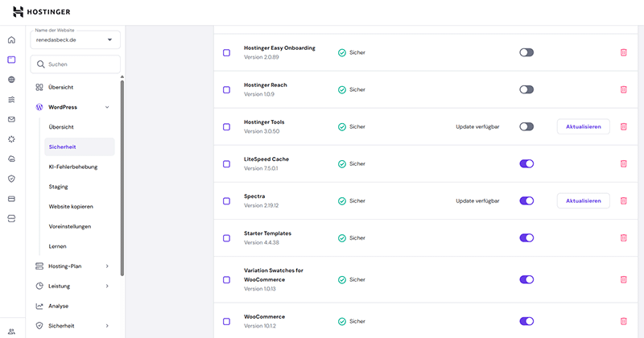Open the Websites icon in left rail
The image size is (644, 338).
point(11,60)
